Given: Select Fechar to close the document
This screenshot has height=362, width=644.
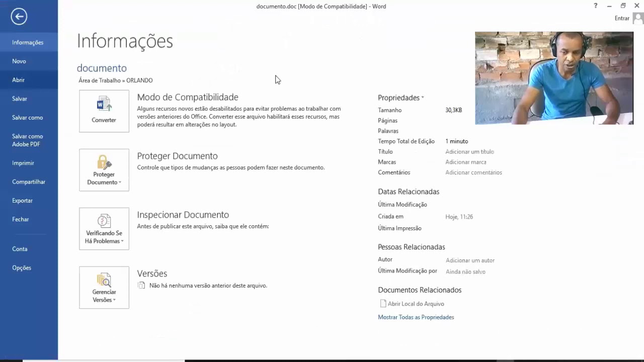Looking at the screenshot, I should click(x=29, y=219).
